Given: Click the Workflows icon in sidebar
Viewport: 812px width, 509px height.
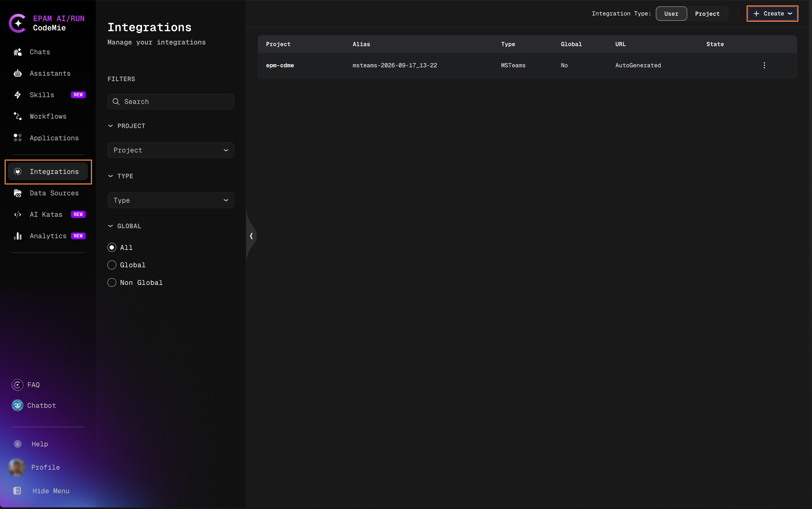Looking at the screenshot, I should tap(18, 116).
